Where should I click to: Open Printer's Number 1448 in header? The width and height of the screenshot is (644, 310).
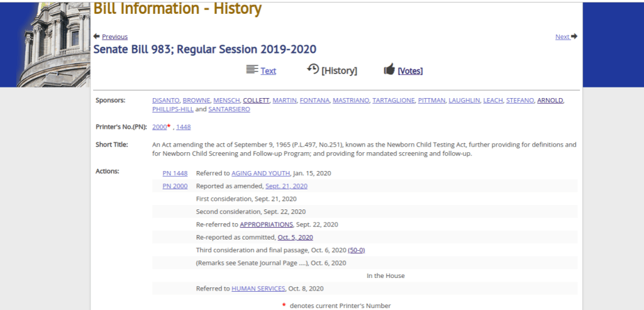pyautogui.click(x=183, y=127)
